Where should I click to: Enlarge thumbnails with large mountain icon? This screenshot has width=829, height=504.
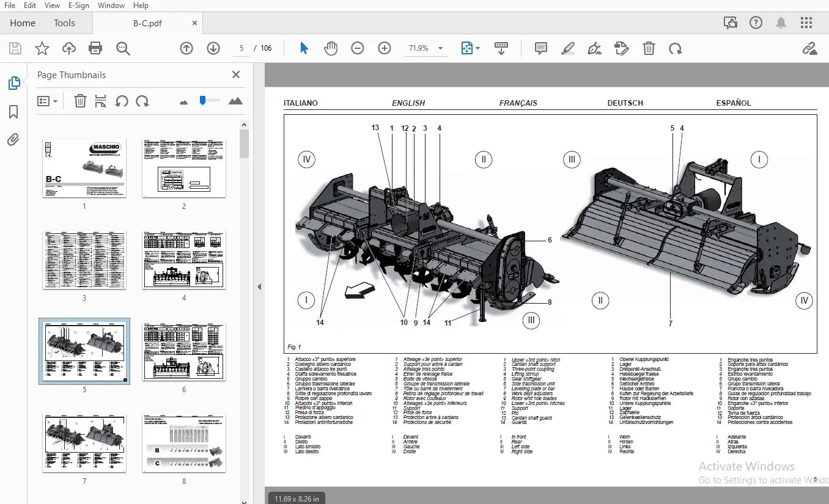pos(235,101)
